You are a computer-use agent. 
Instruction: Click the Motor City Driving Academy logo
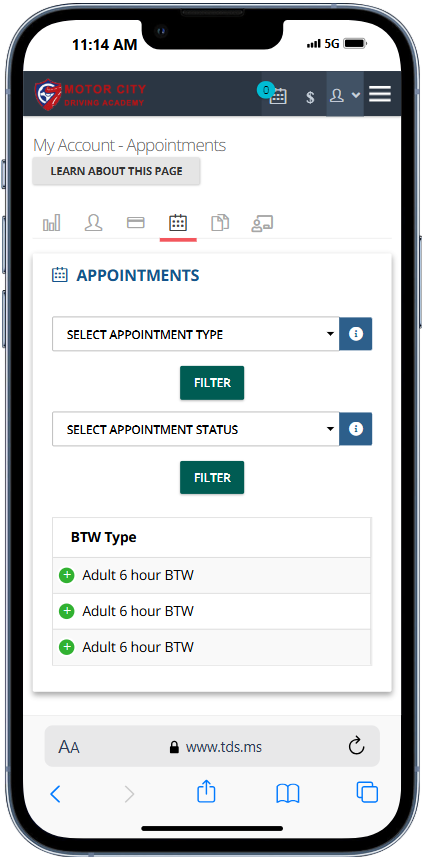[91, 95]
